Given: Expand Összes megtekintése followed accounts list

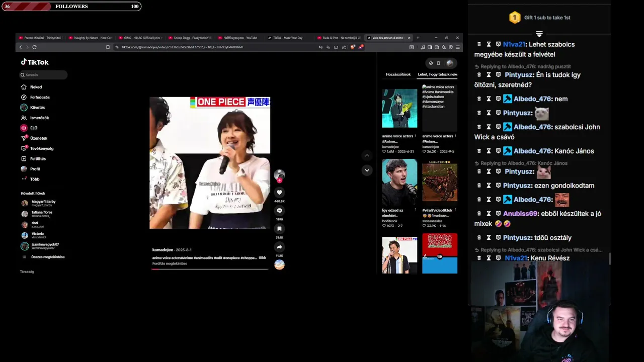Looking at the screenshot, I should click(x=43, y=257).
